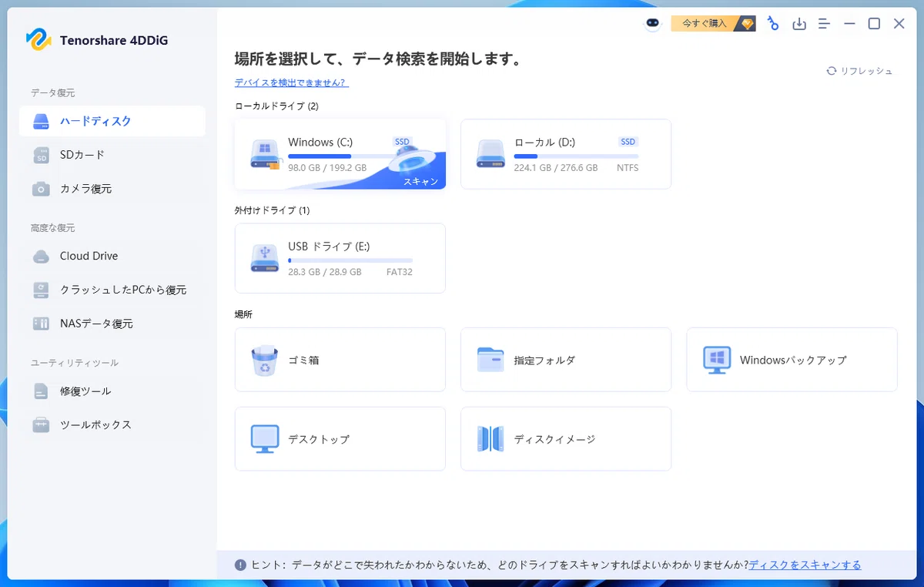Open the download update icon in title bar
This screenshot has height=587, width=924.
(x=799, y=24)
